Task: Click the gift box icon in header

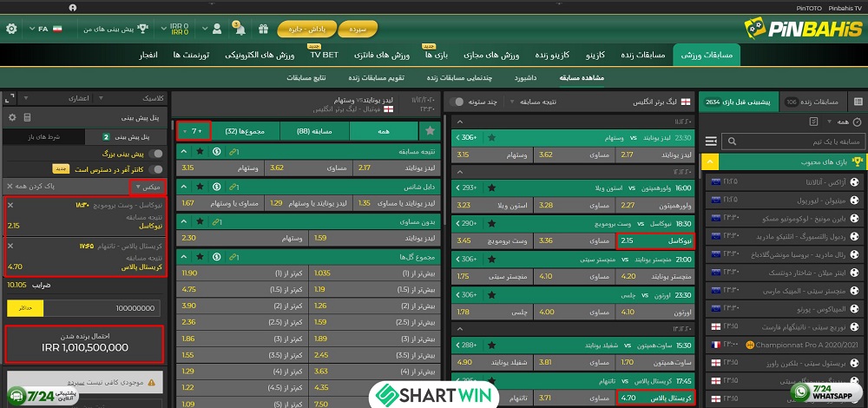Action: [x=263, y=29]
